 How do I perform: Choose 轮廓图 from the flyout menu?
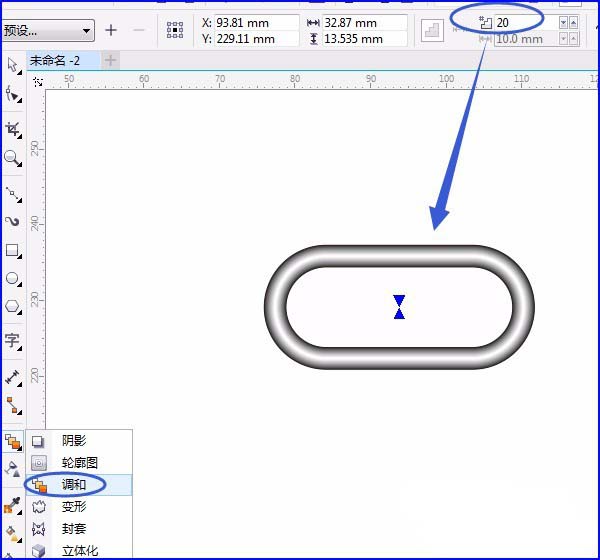coord(79,463)
